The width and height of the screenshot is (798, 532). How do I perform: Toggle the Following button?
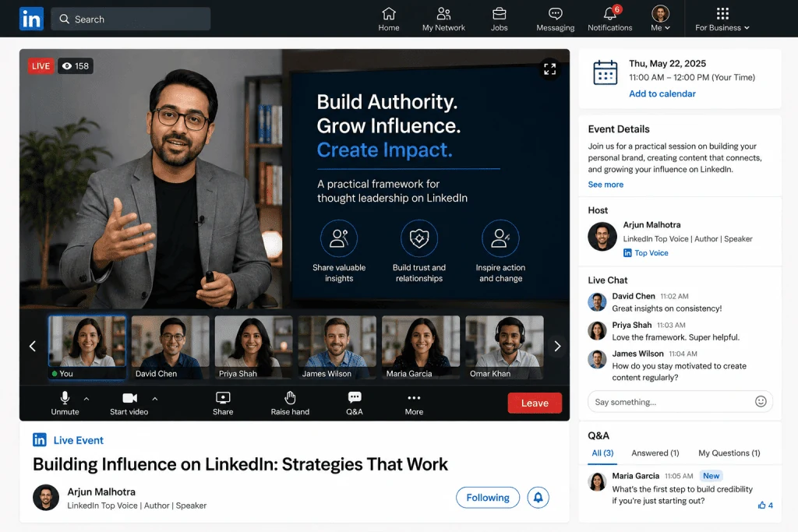click(488, 498)
